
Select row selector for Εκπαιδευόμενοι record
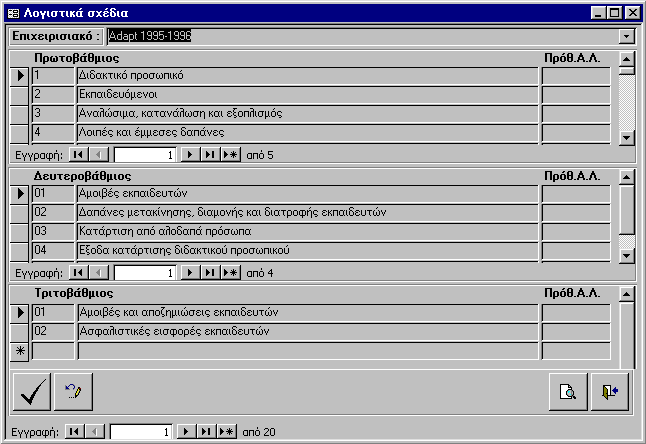pyautogui.click(x=20, y=94)
